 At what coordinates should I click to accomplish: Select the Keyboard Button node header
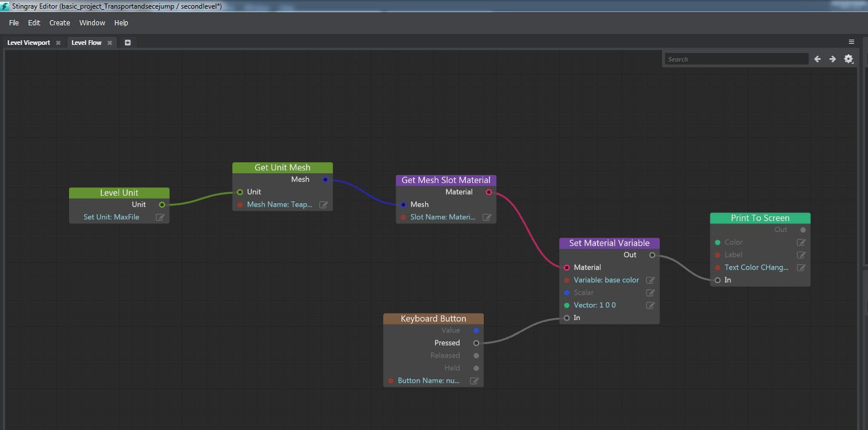tap(433, 318)
